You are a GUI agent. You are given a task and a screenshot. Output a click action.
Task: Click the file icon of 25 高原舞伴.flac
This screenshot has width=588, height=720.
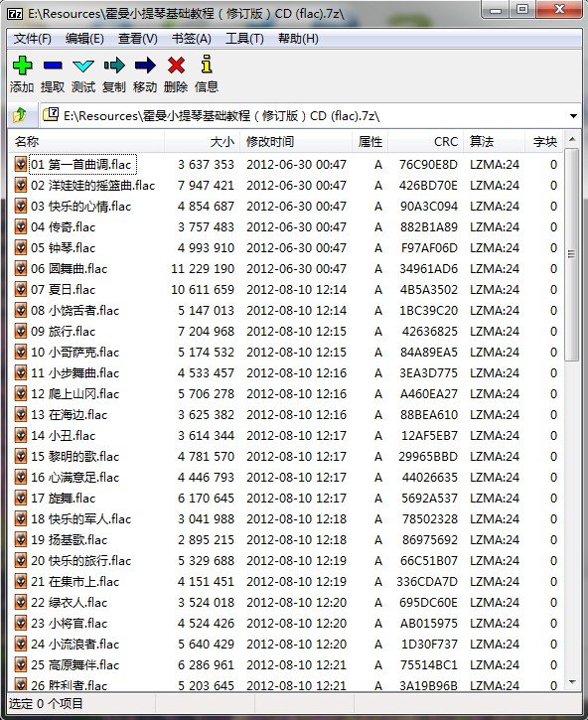point(21,665)
